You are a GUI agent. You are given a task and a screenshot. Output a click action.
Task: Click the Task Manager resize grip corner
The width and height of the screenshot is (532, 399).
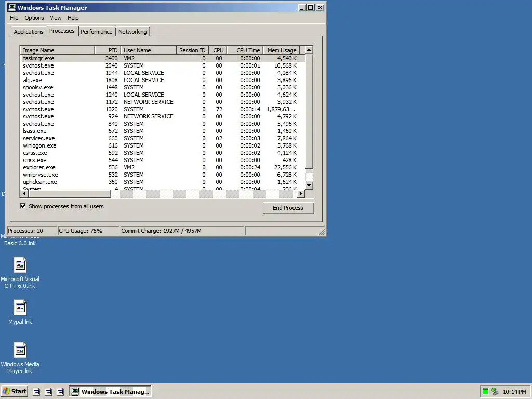coord(322,232)
